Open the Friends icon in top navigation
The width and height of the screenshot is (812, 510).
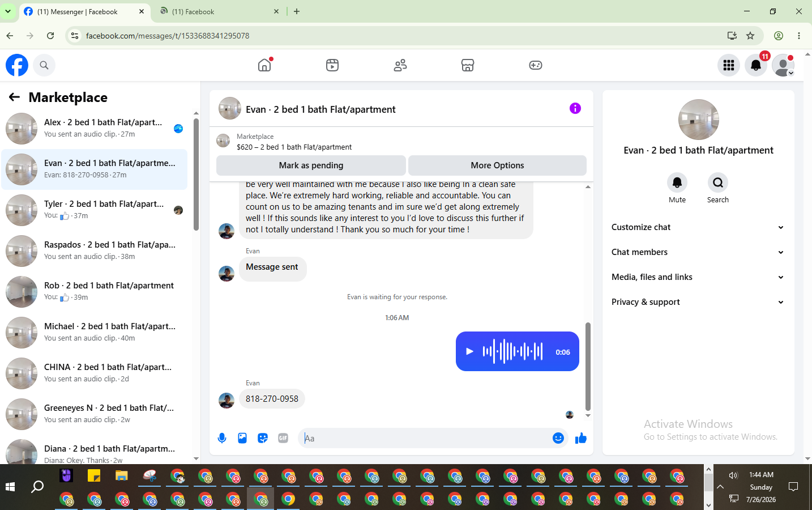coord(400,65)
